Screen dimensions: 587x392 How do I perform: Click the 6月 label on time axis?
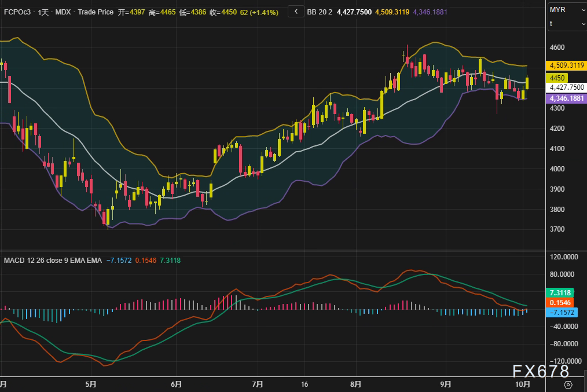pyautogui.click(x=177, y=384)
